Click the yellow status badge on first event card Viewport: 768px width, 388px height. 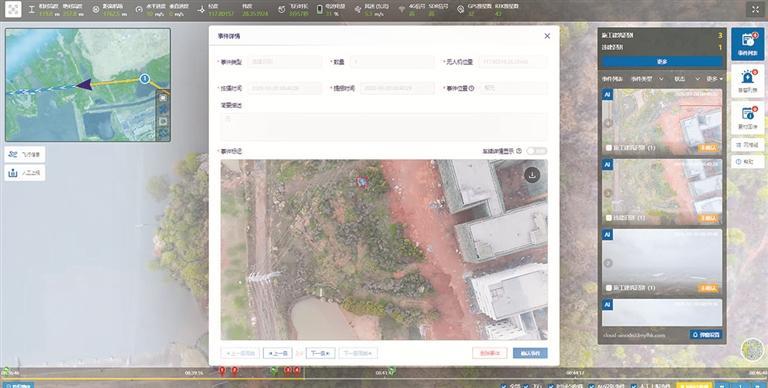tap(708, 147)
